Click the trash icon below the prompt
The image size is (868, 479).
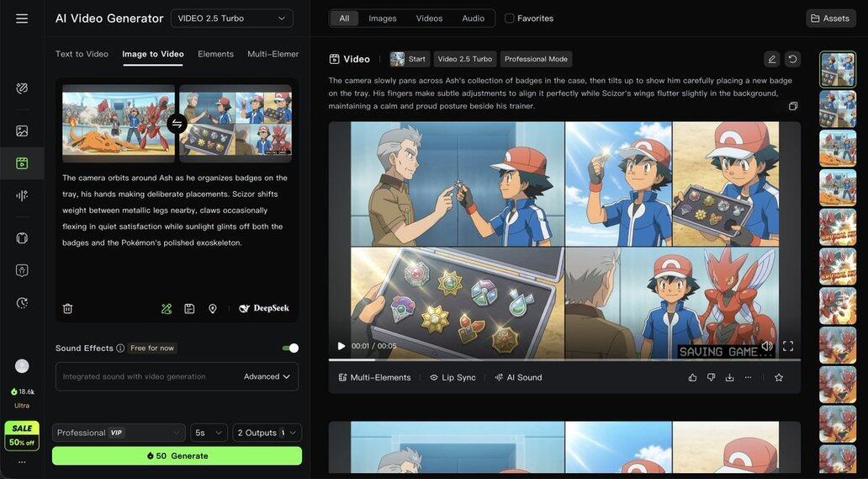68,309
